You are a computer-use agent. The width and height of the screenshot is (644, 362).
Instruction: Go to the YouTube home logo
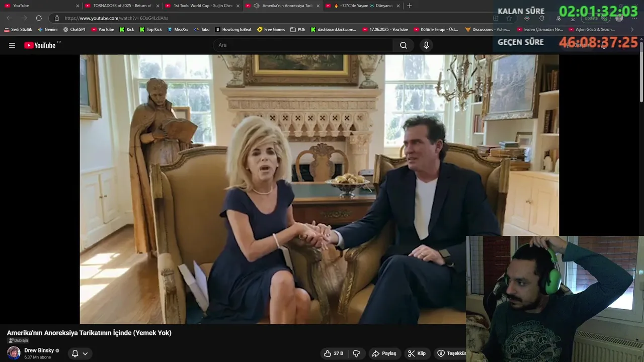pyautogui.click(x=40, y=45)
